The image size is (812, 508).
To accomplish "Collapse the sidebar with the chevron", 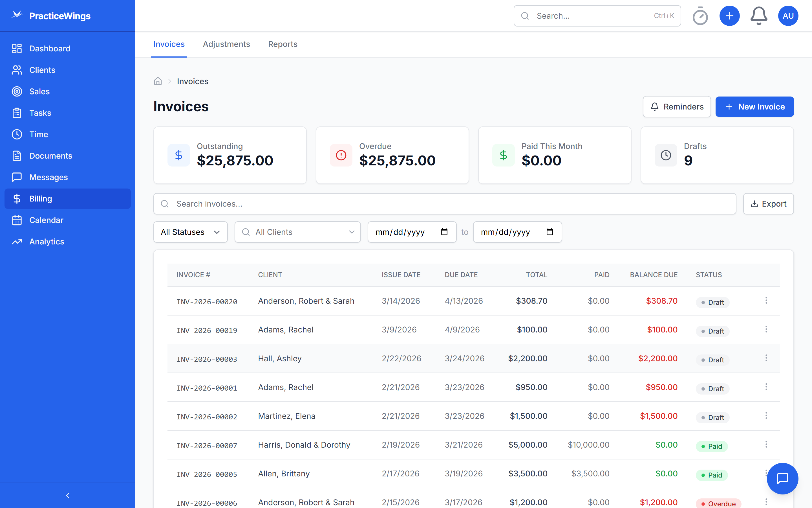I will 68,496.
